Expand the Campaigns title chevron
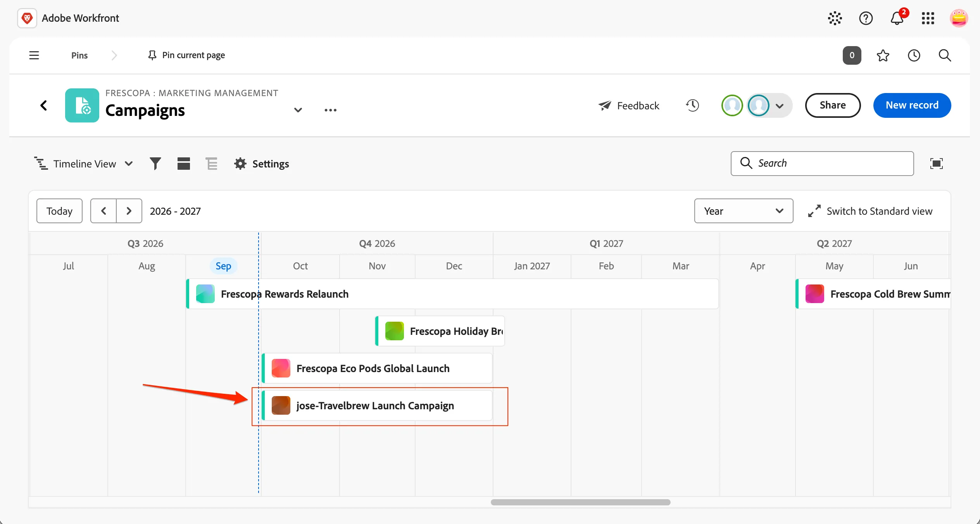 click(x=298, y=110)
